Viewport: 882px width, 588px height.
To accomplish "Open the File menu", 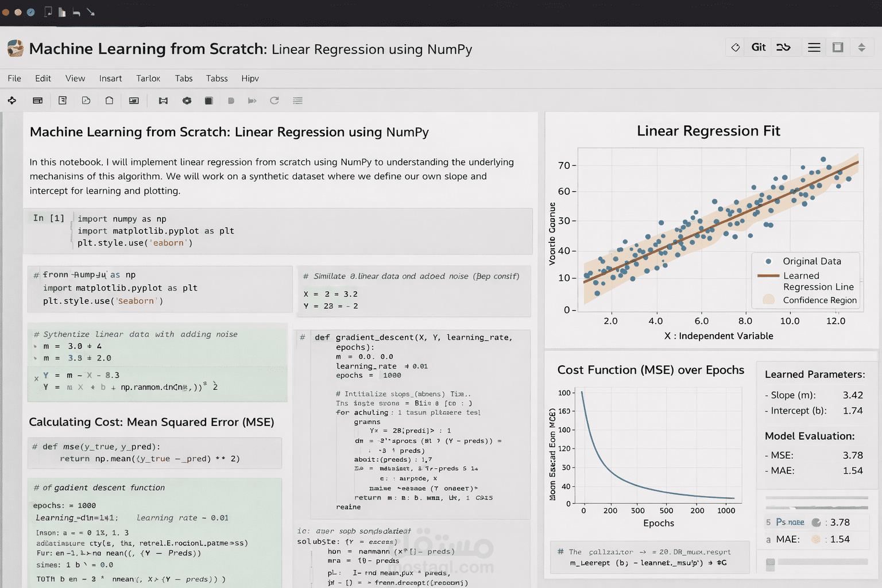I will (x=14, y=78).
